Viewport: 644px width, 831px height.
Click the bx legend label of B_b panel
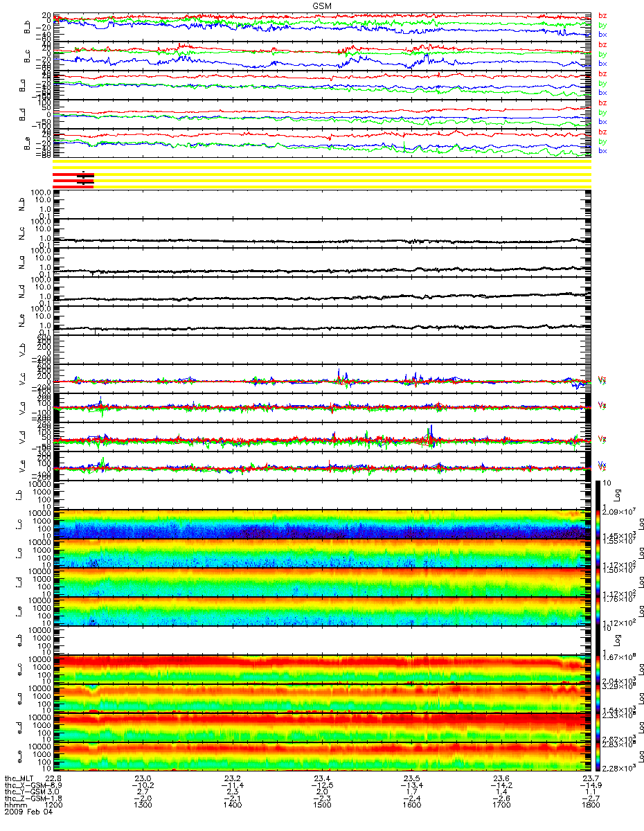[602, 35]
